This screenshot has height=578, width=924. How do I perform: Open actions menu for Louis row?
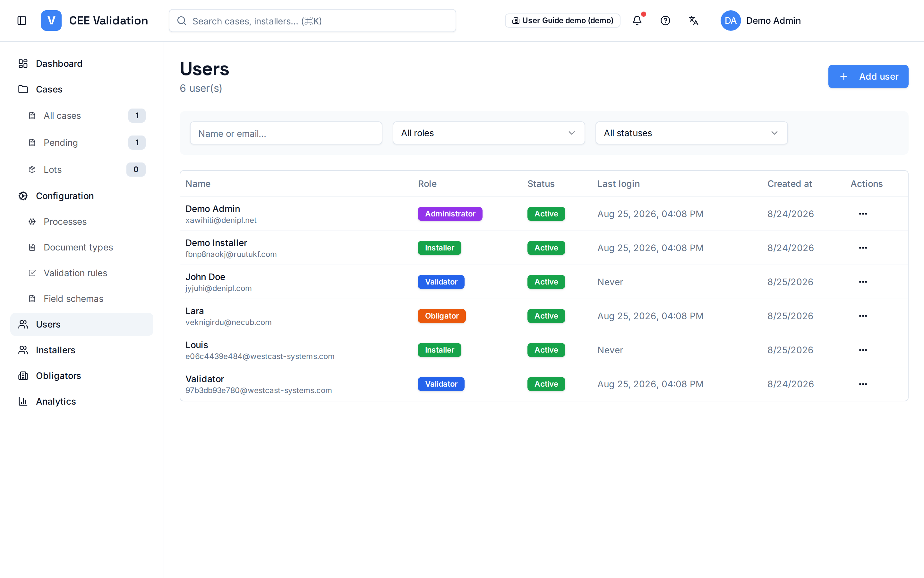point(863,350)
